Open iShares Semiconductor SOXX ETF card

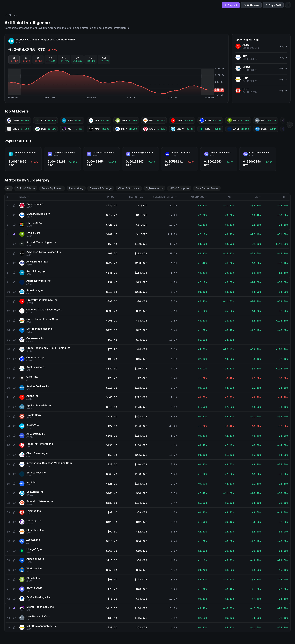(x=101, y=159)
